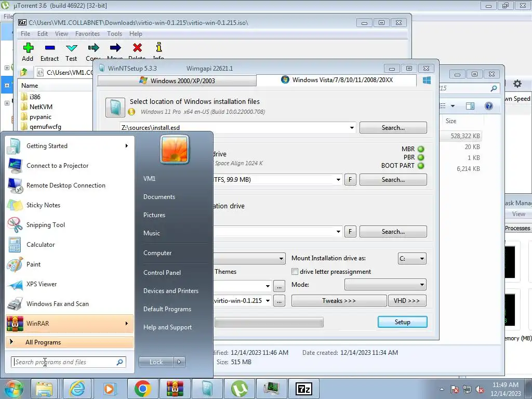Click the volume icon in system tray
Viewport: 532px width, 399px height.
[x=480, y=389]
